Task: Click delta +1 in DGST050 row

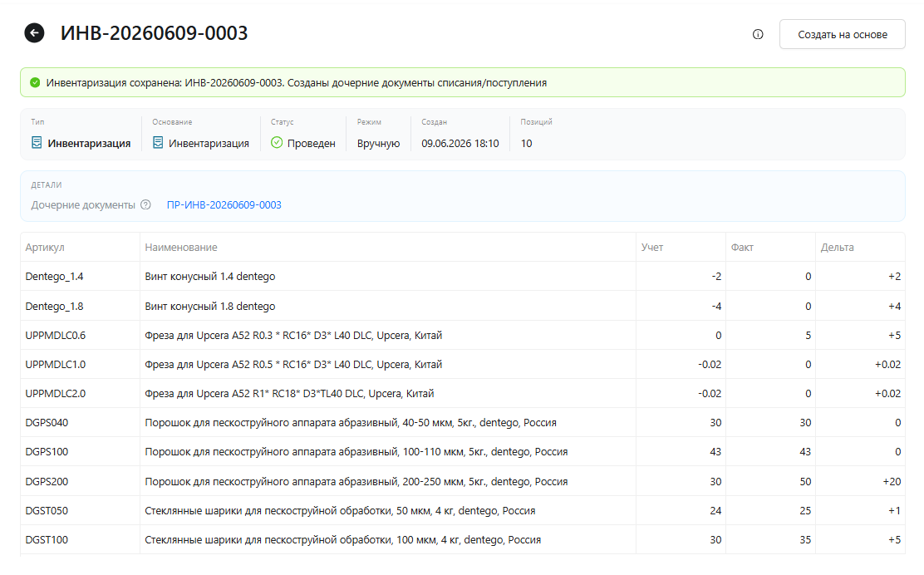Action: [x=895, y=510]
